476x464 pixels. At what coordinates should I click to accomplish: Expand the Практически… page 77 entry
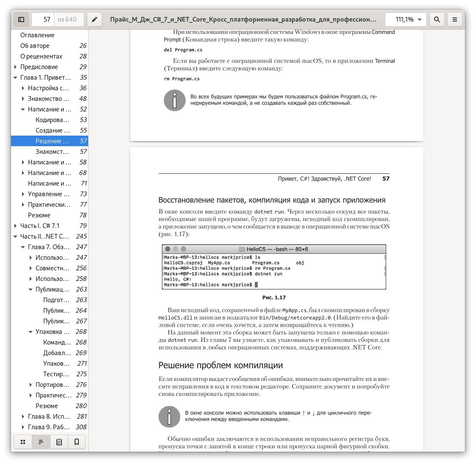coord(23,205)
